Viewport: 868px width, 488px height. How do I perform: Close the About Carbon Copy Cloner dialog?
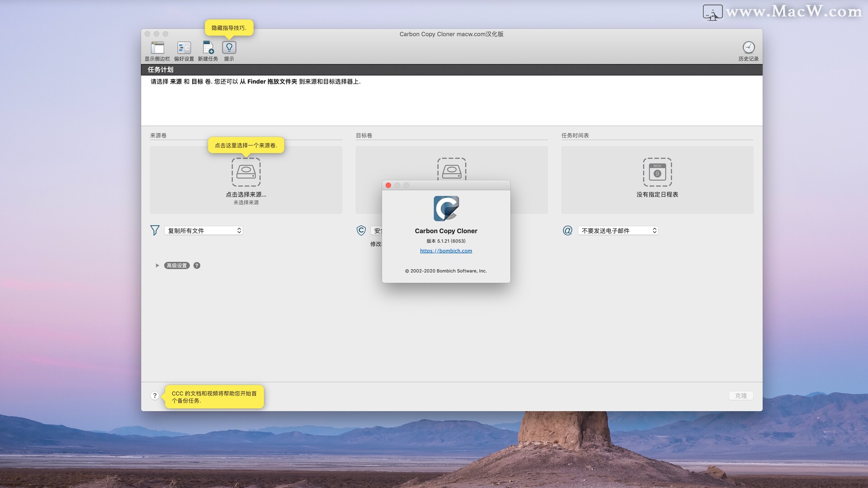click(x=388, y=185)
